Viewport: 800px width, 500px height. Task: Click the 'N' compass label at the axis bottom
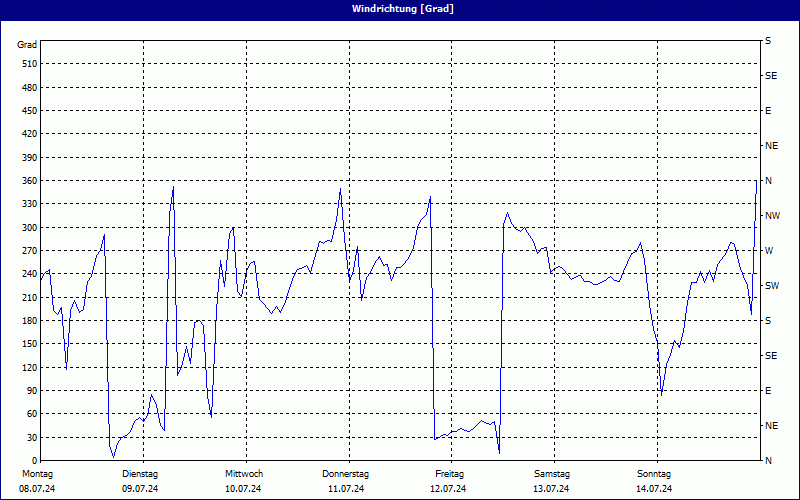pyautogui.click(x=769, y=461)
